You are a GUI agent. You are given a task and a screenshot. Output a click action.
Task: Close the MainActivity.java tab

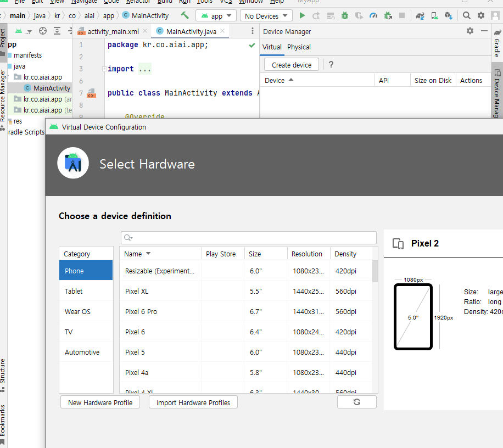pyautogui.click(x=222, y=31)
